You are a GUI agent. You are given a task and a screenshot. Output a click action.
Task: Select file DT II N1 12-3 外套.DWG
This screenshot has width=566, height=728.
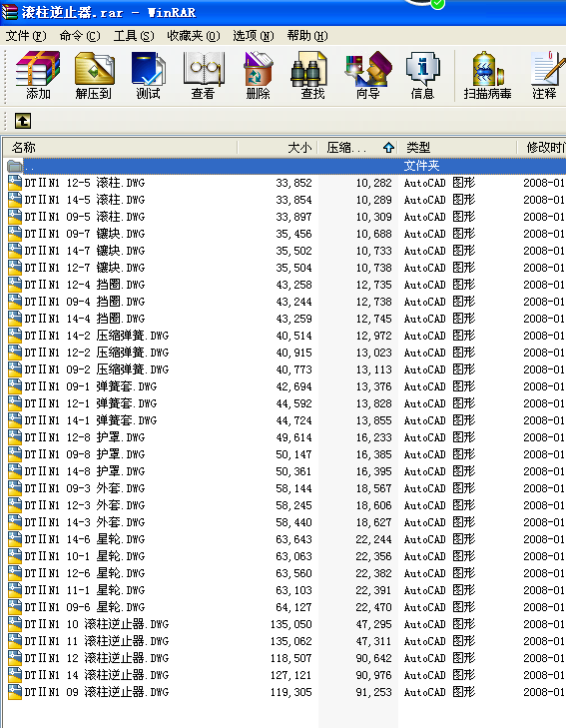pos(85,505)
